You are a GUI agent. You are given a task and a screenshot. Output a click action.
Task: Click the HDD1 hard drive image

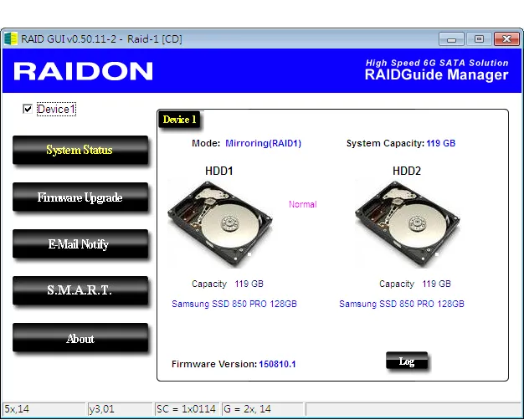220,224
